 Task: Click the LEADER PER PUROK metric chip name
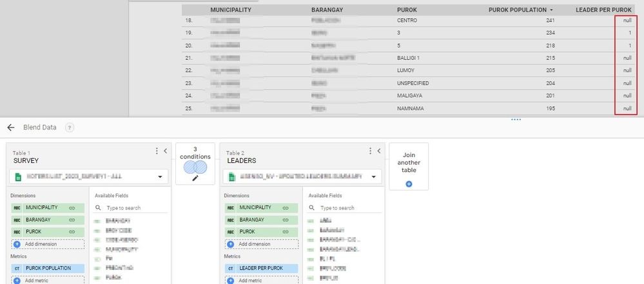pos(261,269)
